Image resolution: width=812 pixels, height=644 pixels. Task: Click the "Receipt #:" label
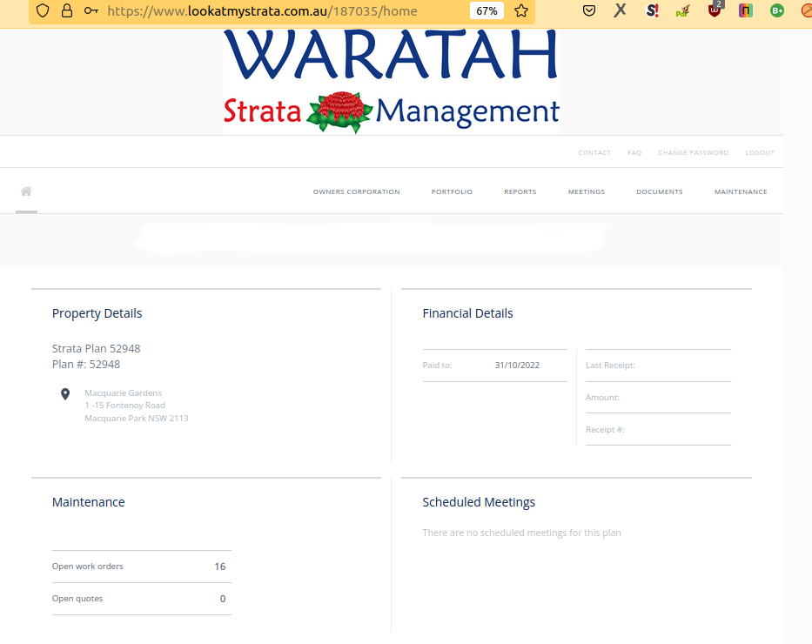[x=605, y=430]
